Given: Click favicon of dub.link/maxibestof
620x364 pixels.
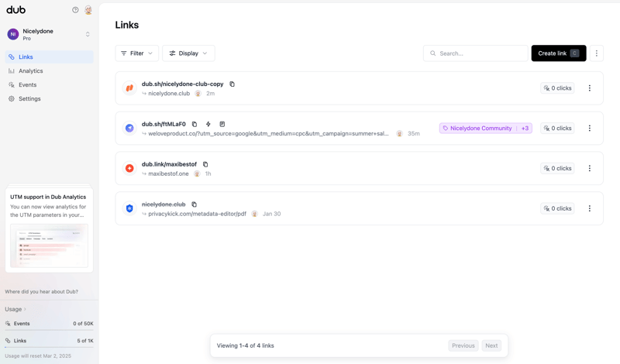Looking at the screenshot, I should (x=129, y=168).
